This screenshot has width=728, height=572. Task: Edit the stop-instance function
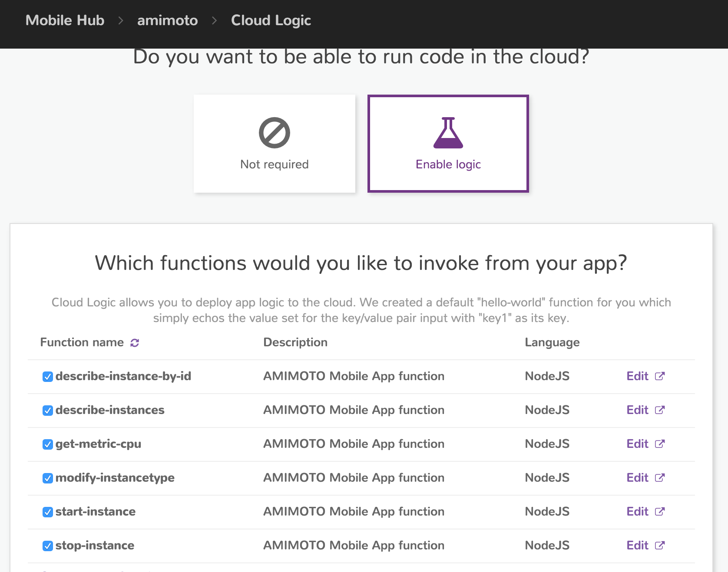coord(637,546)
